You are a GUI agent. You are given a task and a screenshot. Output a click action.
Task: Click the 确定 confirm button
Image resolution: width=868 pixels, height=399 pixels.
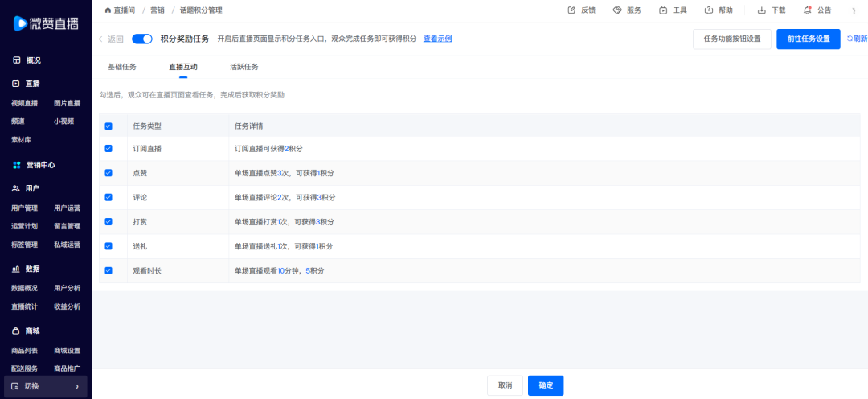(546, 385)
